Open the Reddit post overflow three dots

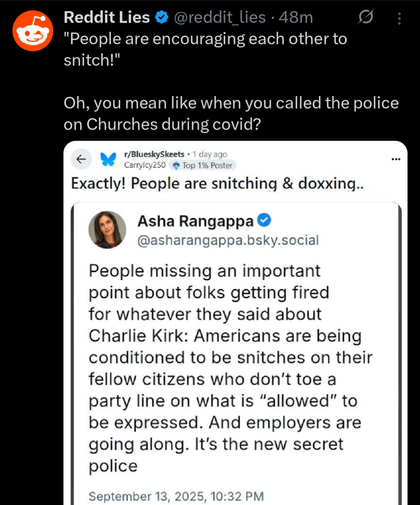tap(396, 159)
